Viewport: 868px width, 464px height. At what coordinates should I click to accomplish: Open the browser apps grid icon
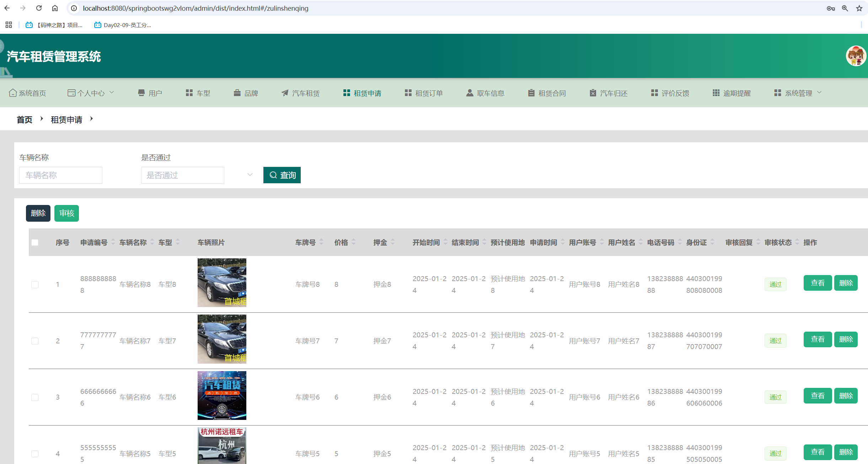pyautogui.click(x=9, y=25)
